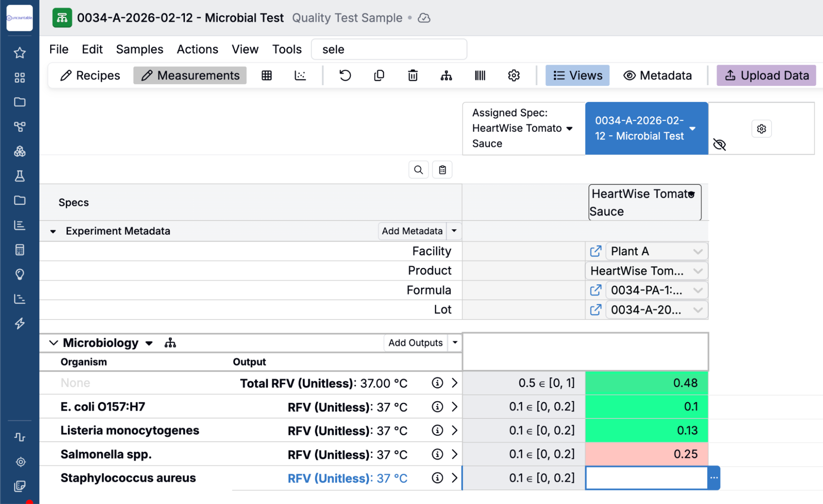The image size is (823, 504).
Task: Click the barcode icon in toolbar
Action: 480,75
